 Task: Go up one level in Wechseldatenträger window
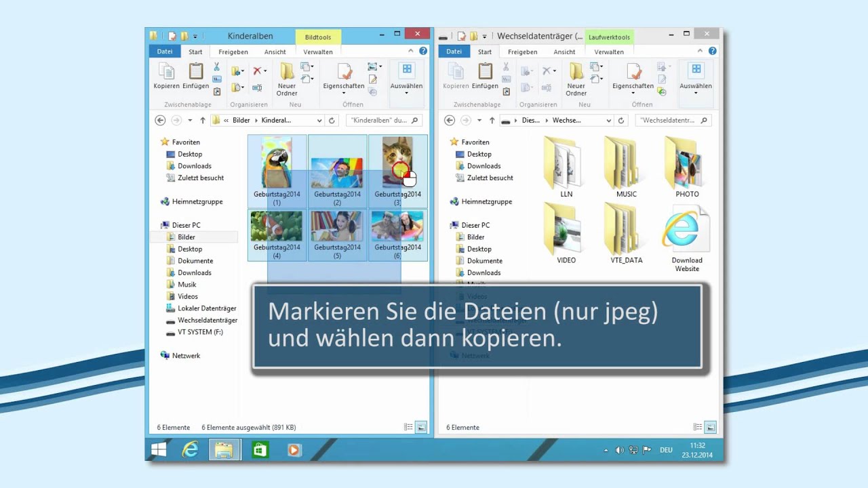click(492, 120)
